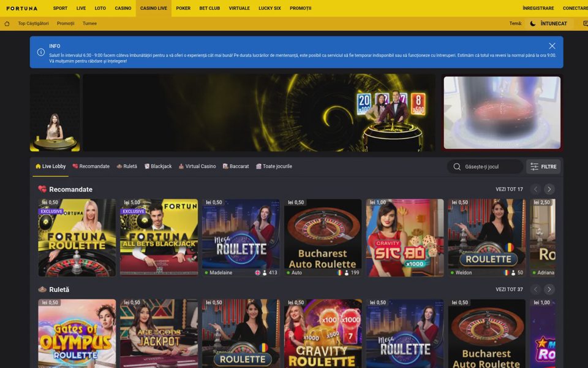Open the Age of the Gods Jackpot card

point(159,334)
